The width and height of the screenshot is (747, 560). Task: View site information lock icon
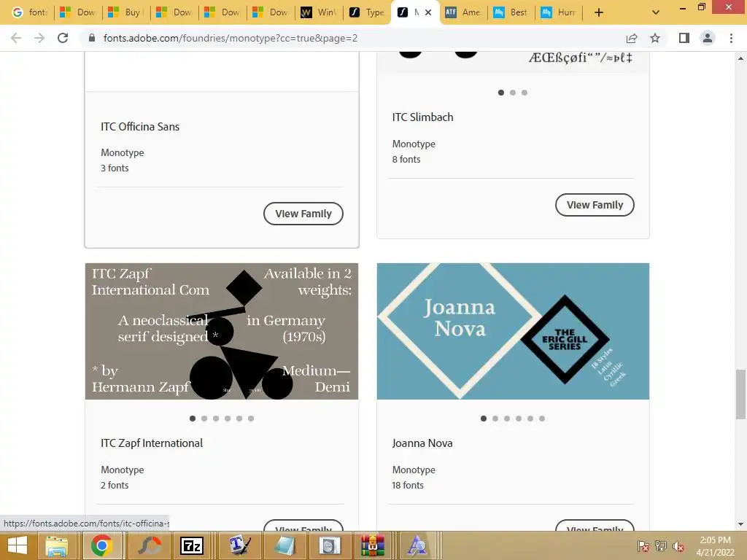[x=91, y=38]
